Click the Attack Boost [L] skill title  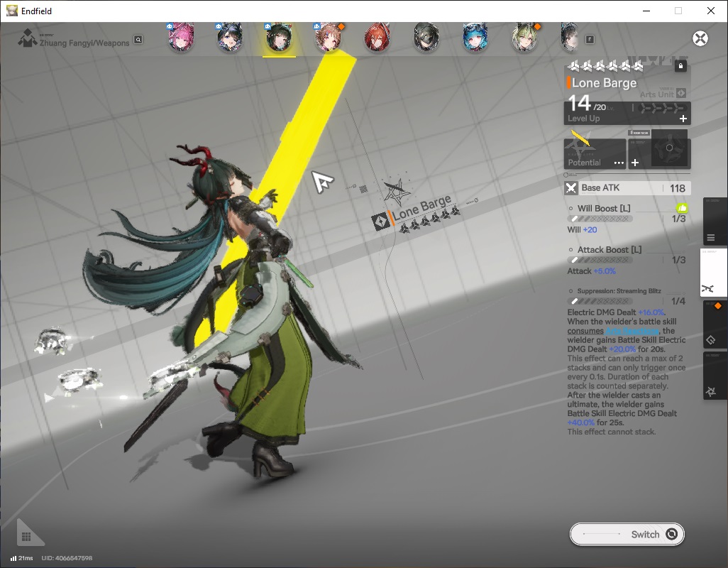coord(609,249)
